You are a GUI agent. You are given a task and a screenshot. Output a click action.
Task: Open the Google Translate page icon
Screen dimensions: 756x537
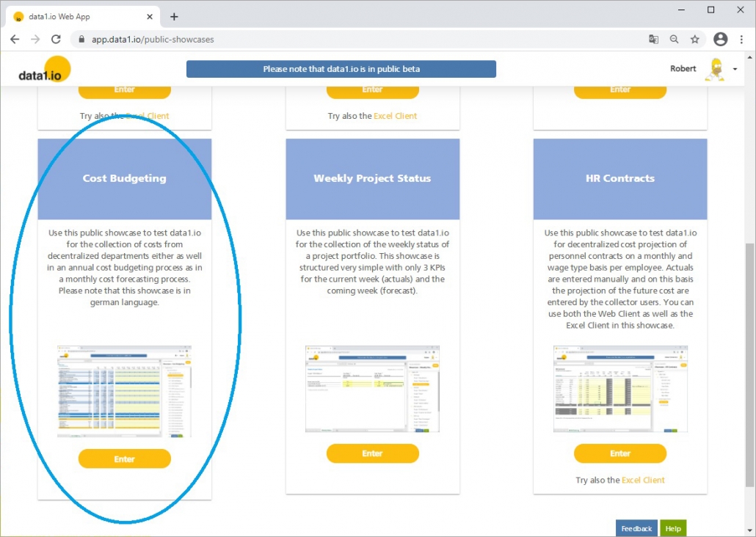(653, 40)
